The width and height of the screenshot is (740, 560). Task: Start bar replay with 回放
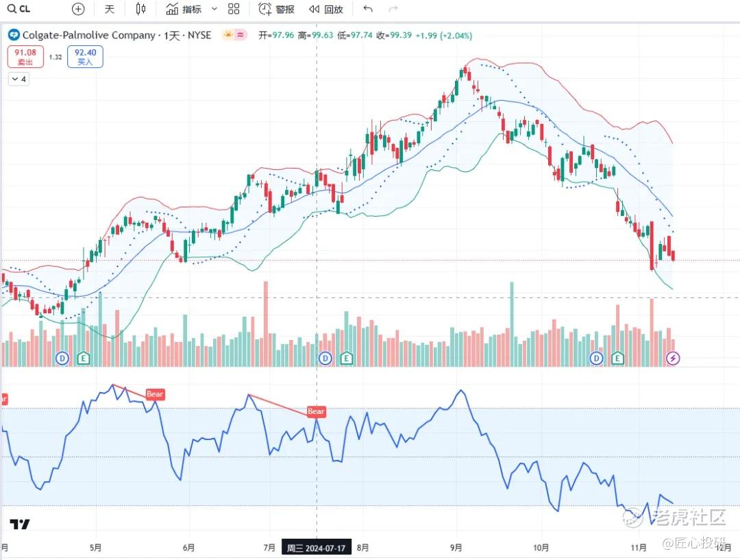(325, 9)
